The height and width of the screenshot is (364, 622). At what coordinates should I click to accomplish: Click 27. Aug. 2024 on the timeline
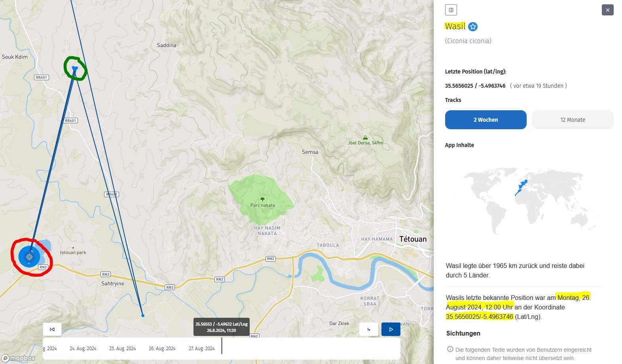[201, 349]
